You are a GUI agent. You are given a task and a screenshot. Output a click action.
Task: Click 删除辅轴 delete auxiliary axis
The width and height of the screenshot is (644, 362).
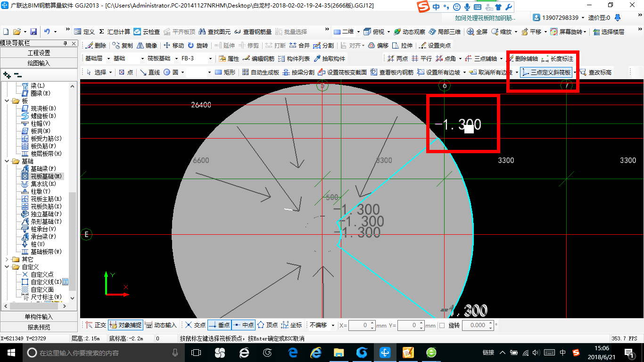(x=522, y=59)
